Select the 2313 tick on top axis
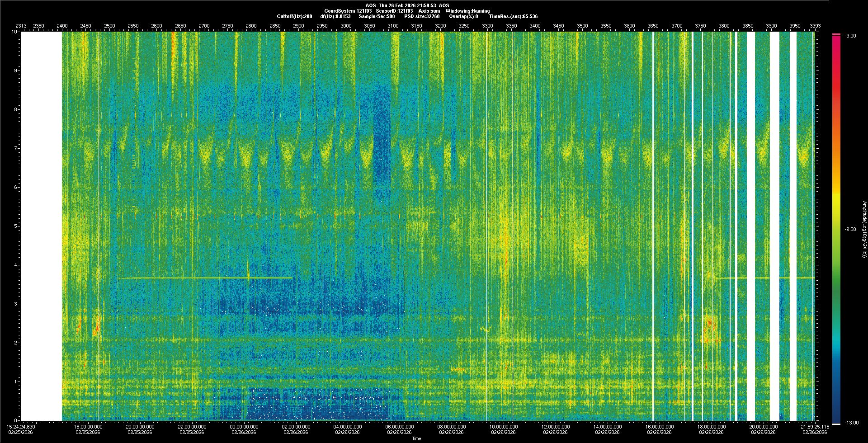Image resolution: width=868 pixels, height=443 pixels. [21, 26]
